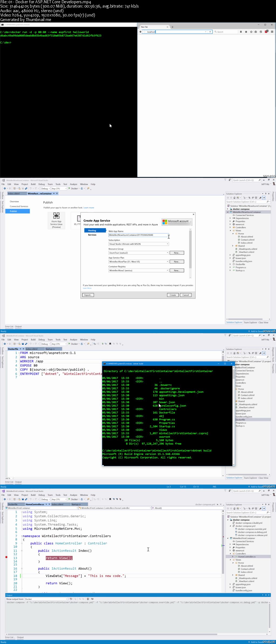Open the Resource Group dropdown showing AzureTour
Image resolution: width=276 pixels, height=644 pixels.
pos(139,253)
